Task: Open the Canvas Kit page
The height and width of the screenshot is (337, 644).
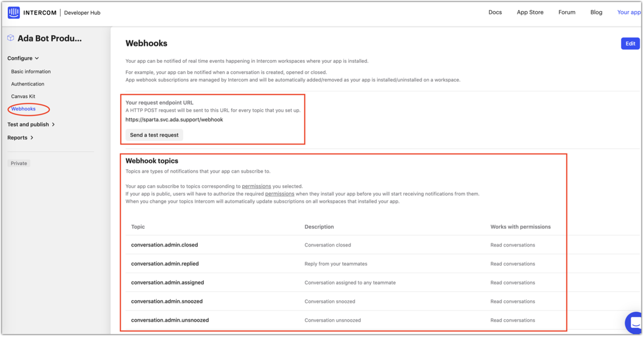Action: (23, 96)
